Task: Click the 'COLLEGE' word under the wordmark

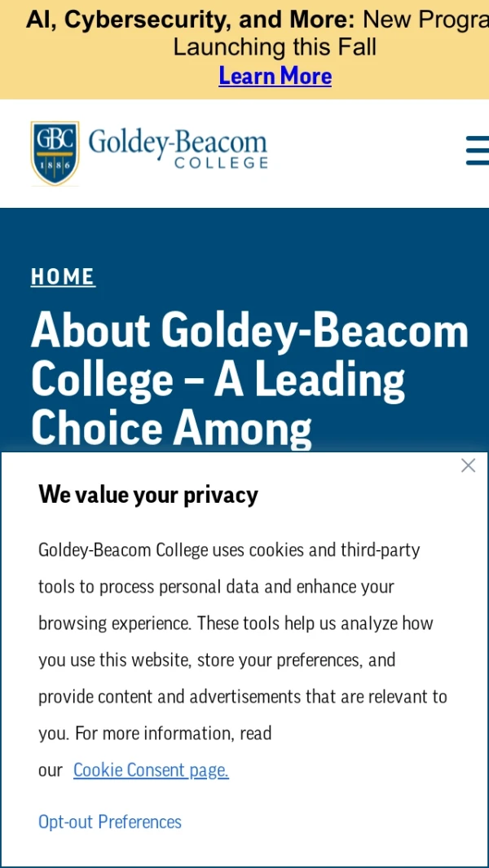Action: [221, 163]
